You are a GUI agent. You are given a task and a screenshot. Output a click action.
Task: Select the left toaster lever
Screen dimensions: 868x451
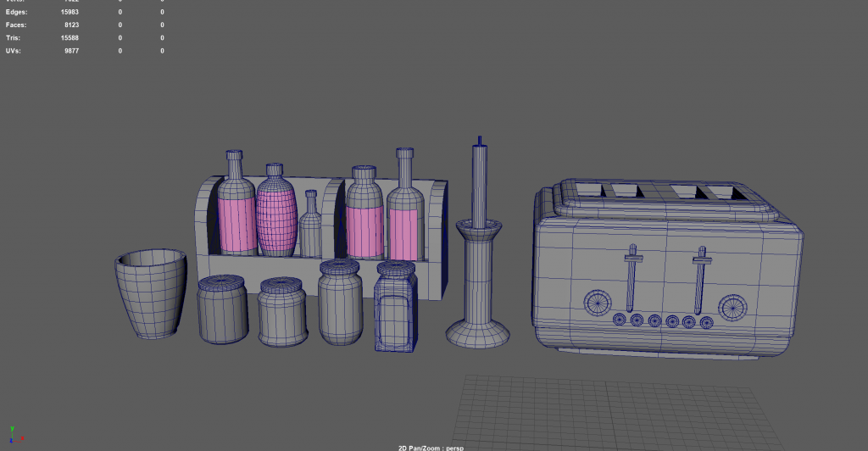click(x=632, y=278)
